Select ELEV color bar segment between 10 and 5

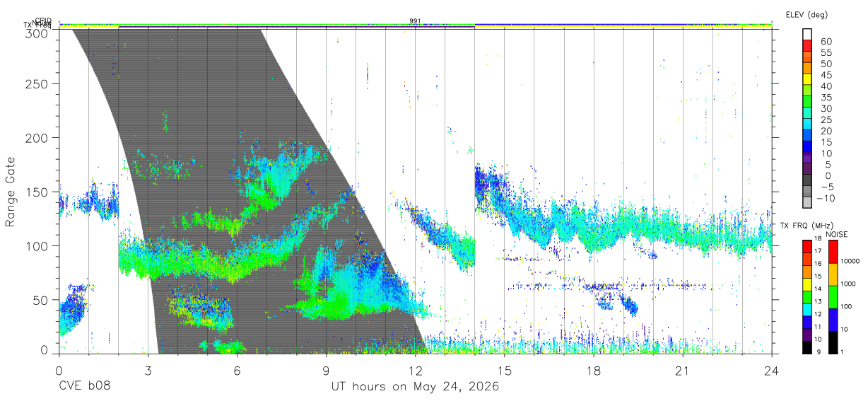coord(807,158)
